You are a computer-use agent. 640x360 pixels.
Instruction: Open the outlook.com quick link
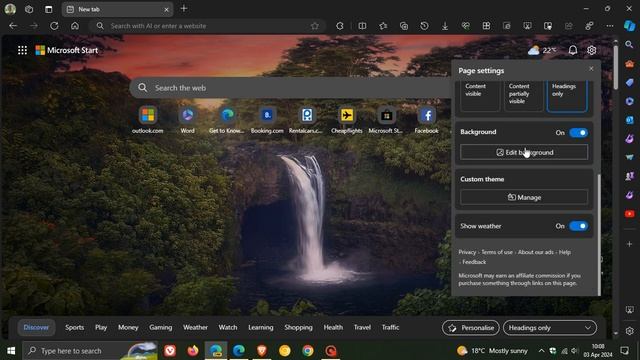pyautogui.click(x=147, y=120)
